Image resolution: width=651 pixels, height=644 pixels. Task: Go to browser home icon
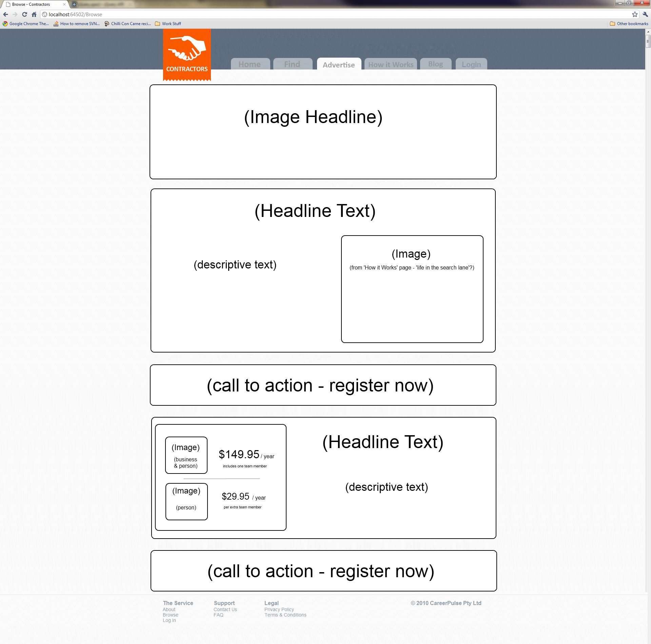pyautogui.click(x=34, y=15)
